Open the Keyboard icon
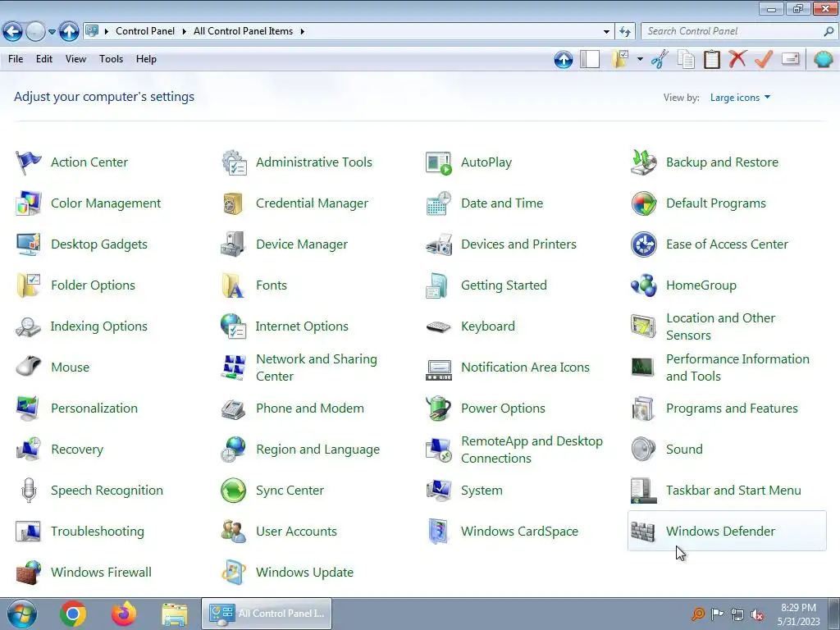This screenshot has width=840, height=630. point(439,326)
